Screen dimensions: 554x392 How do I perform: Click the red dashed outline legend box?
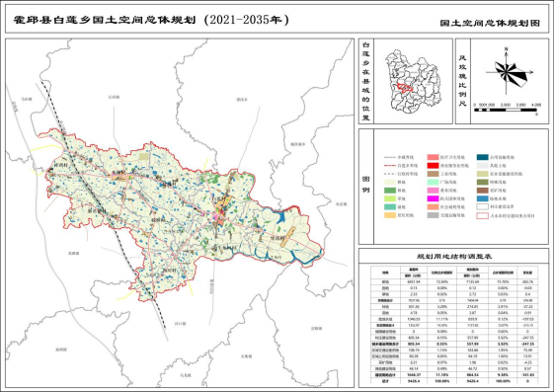pos(482,215)
